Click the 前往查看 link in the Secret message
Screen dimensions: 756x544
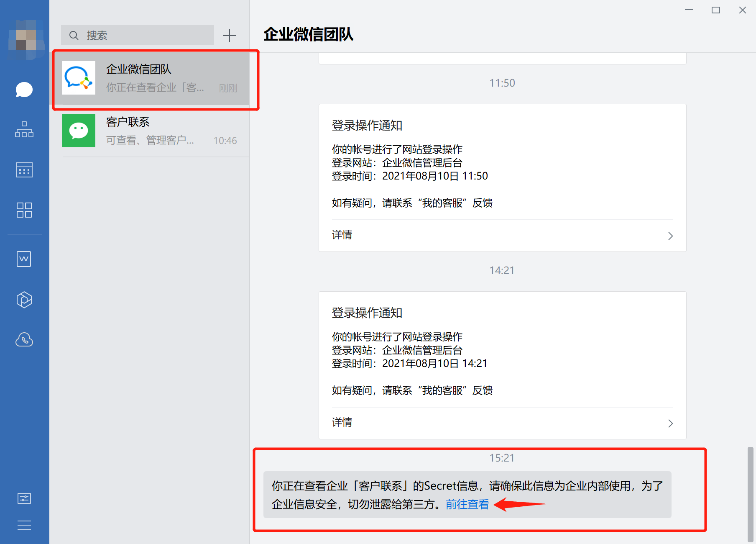pyautogui.click(x=467, y=504)
